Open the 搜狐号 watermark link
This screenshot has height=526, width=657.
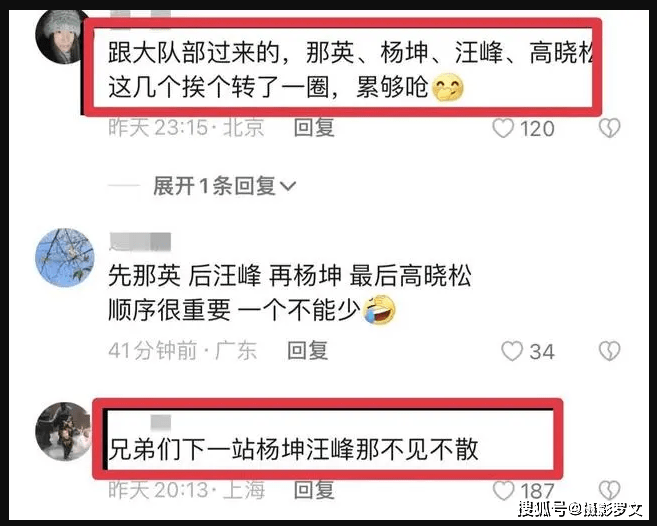point(580,509)
